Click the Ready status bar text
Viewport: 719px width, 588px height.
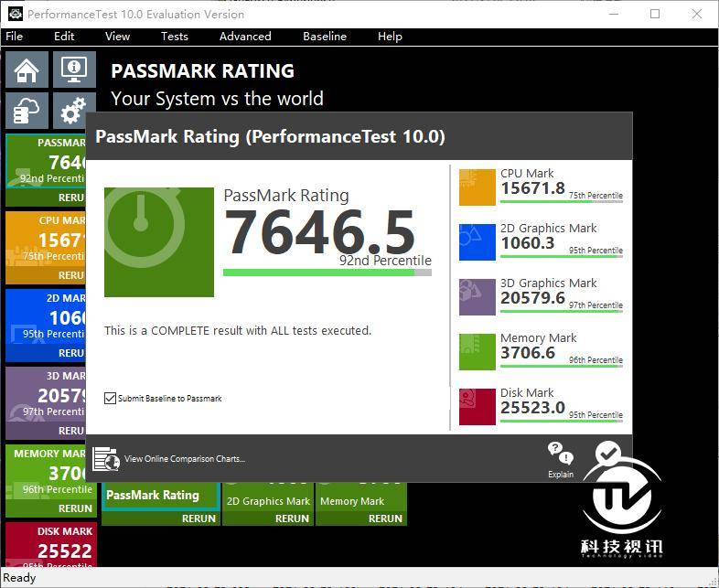pyautogui.click(x=19, y=577)
